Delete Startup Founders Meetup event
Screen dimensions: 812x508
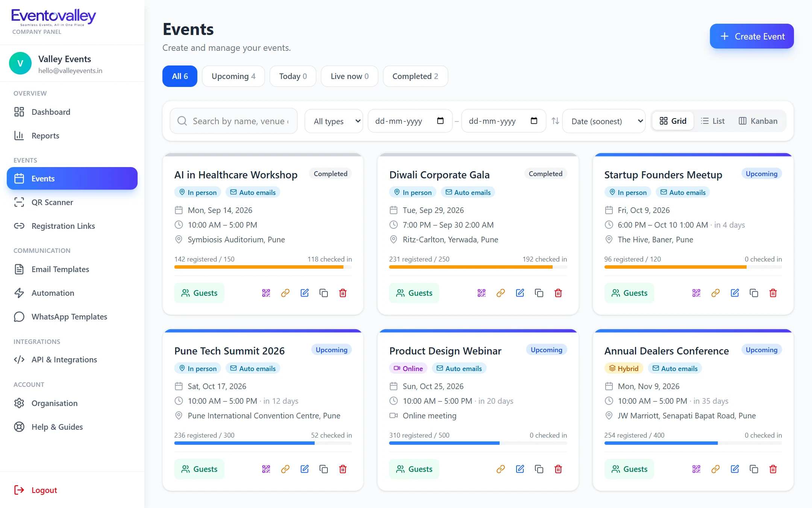[x=773, y=293]
